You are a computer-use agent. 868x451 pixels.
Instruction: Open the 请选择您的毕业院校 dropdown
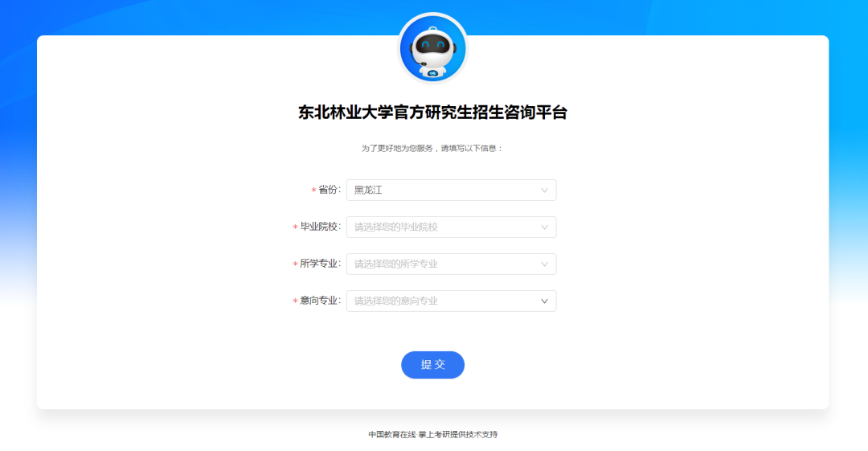tap(451, 228)
